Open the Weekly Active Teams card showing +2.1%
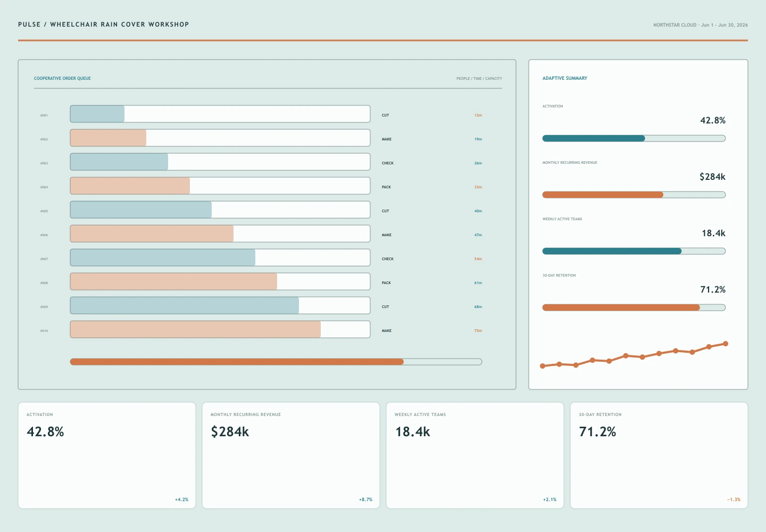The width and height of the screenshot is (766, 532). point(475,455)
